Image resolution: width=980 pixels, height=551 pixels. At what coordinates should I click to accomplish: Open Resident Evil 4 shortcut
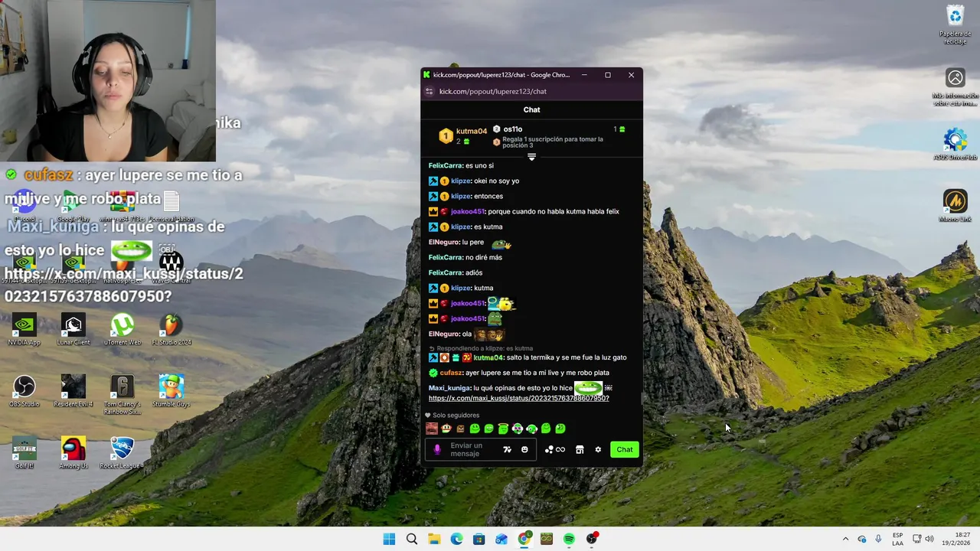pos(73,391)
